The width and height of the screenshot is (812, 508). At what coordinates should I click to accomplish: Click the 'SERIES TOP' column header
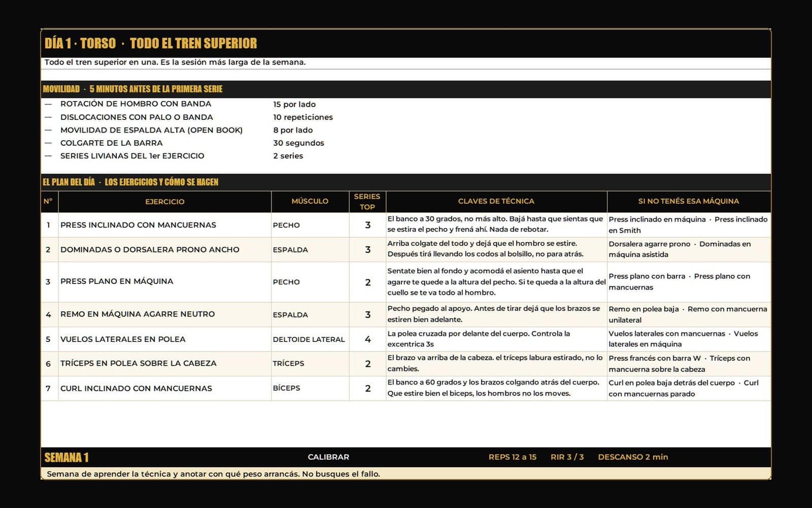pos(367,202)
